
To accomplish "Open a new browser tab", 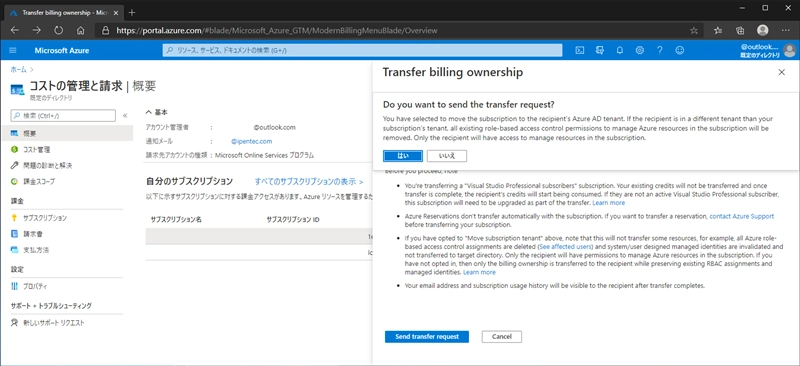I will coord(132,12).
